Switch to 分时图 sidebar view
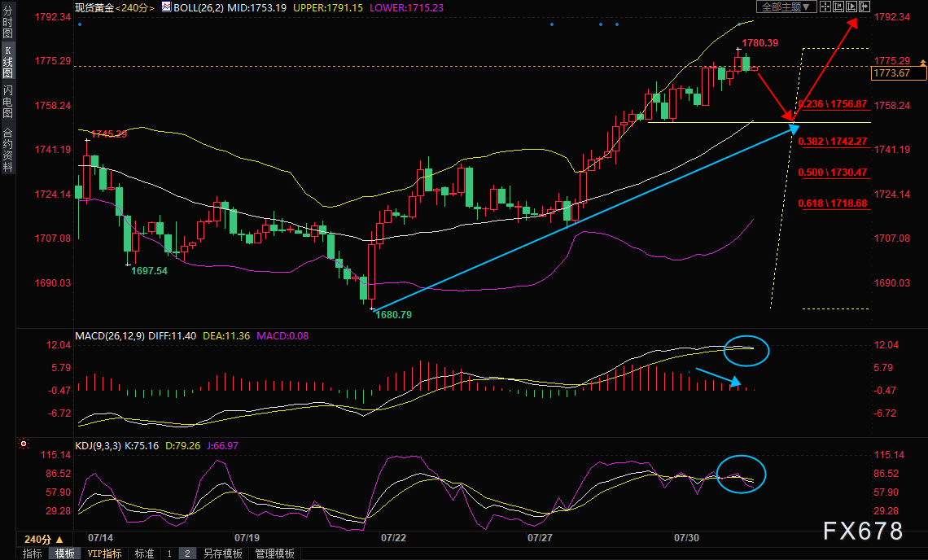This screenshot has width=928, height=560. [7, 23]
